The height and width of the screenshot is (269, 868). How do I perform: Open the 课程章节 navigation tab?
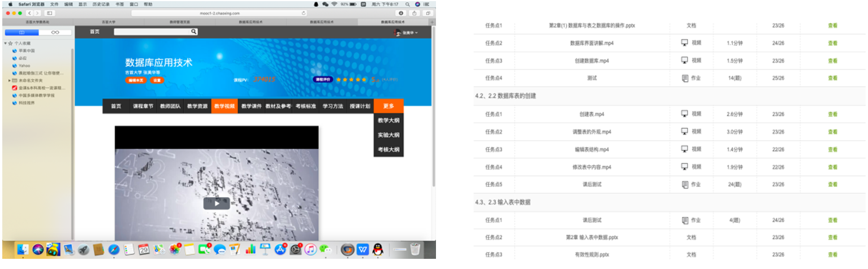(142, 106)
